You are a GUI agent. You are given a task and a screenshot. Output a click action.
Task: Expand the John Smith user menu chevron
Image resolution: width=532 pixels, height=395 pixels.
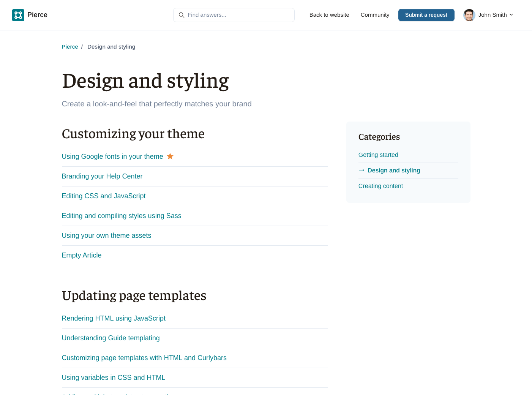tap(511, 15)
